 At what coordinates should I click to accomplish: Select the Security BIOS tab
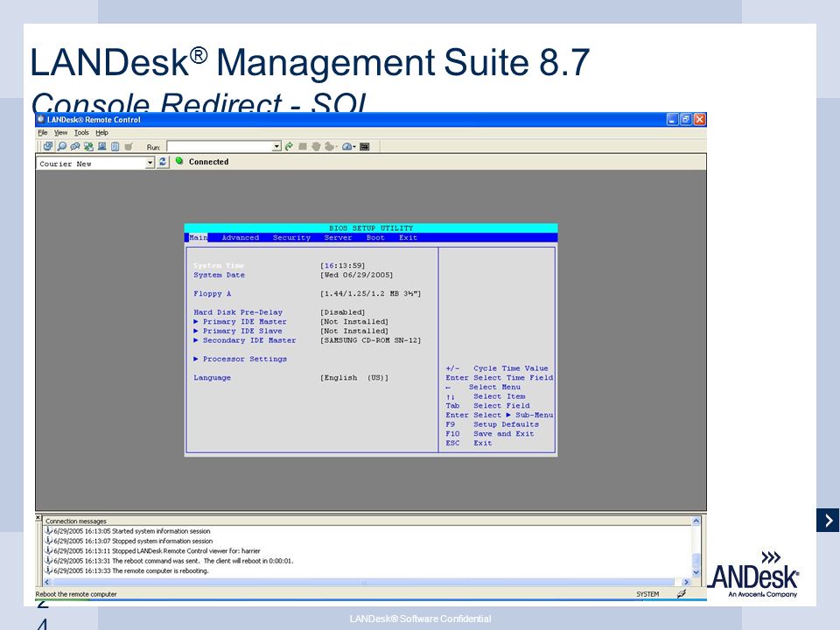click(x=291, y=237)
